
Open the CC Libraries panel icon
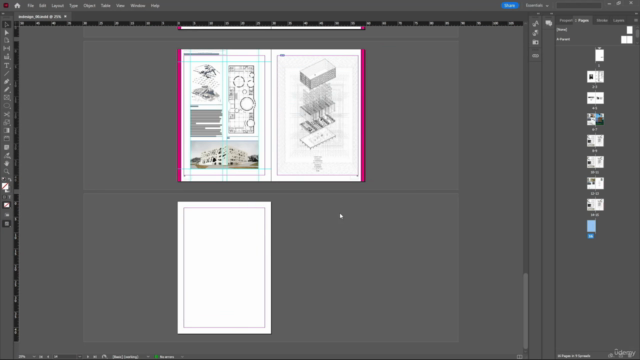coord(536,42)
